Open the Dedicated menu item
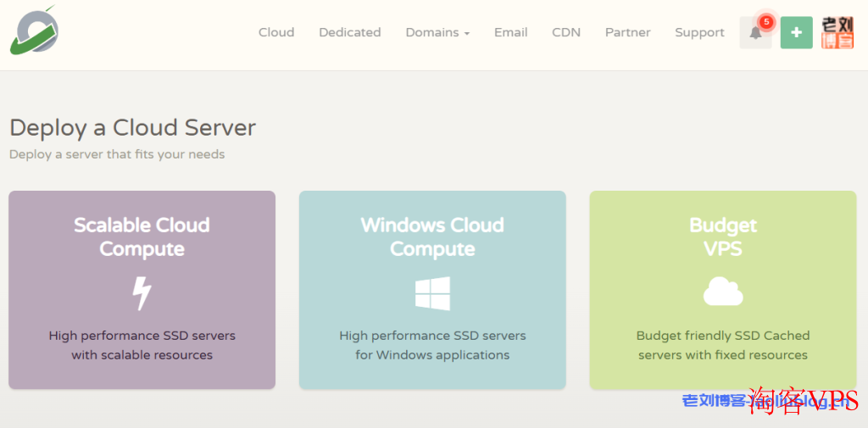The width and height of the screenshot is (868, 428). (x=350, y=33)
